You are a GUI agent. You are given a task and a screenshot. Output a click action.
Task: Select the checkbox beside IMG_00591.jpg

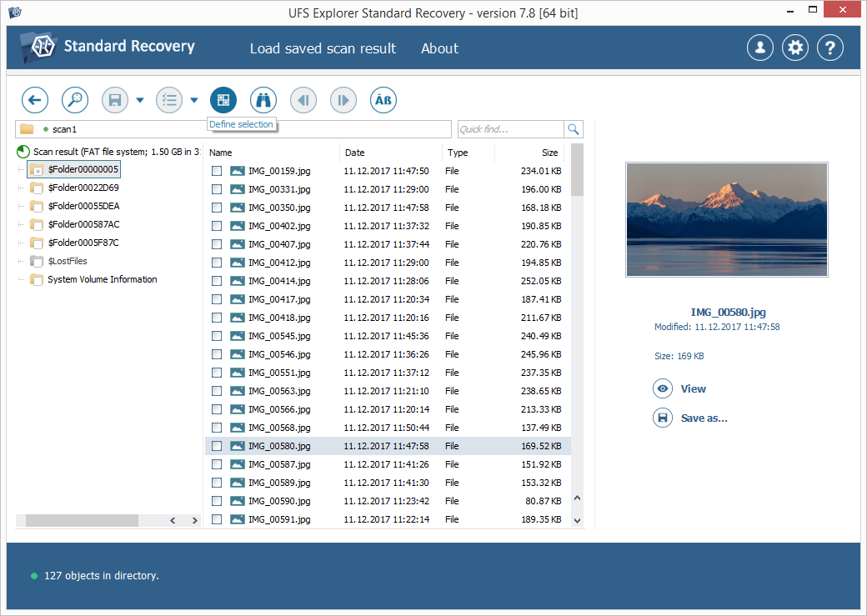[217, 518]
